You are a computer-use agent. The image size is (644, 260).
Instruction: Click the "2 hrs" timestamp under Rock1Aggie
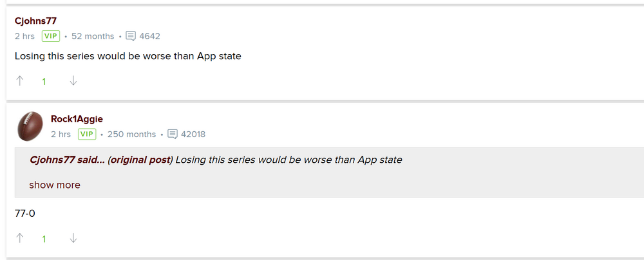(61, 134)
